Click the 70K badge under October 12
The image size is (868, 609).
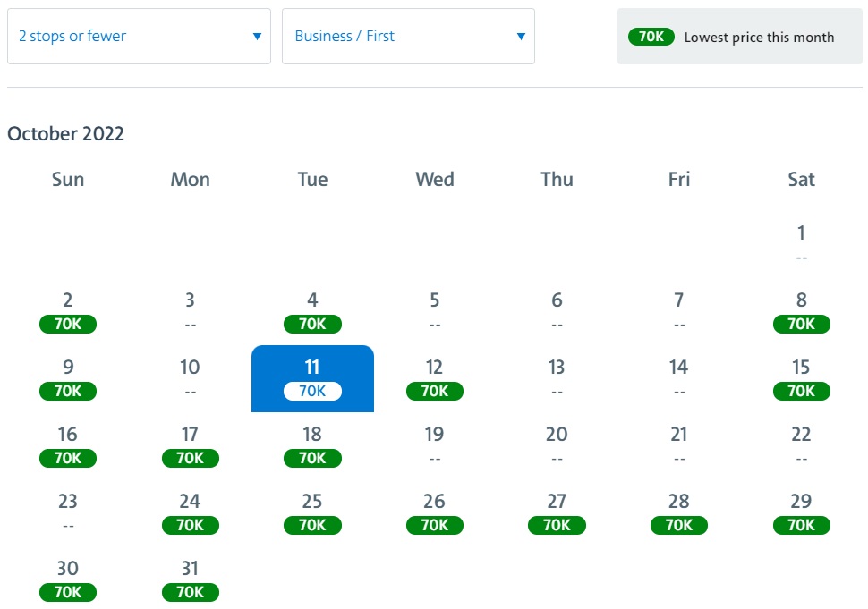click(x=435, y=391)
